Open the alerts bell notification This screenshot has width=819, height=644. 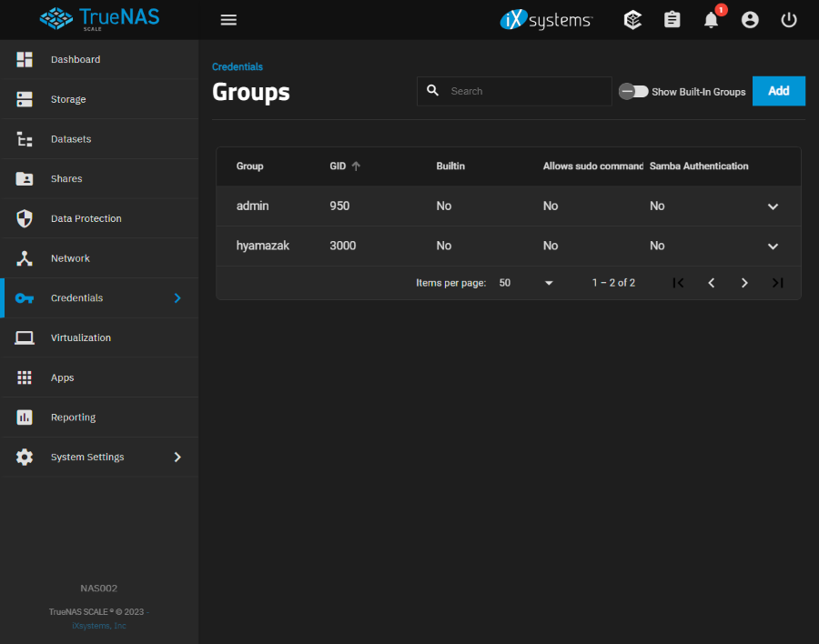[711, 20]
